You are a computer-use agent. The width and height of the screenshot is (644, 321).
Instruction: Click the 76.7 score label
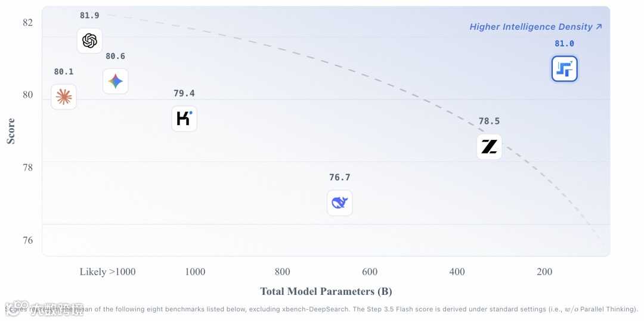click(339, 177)
